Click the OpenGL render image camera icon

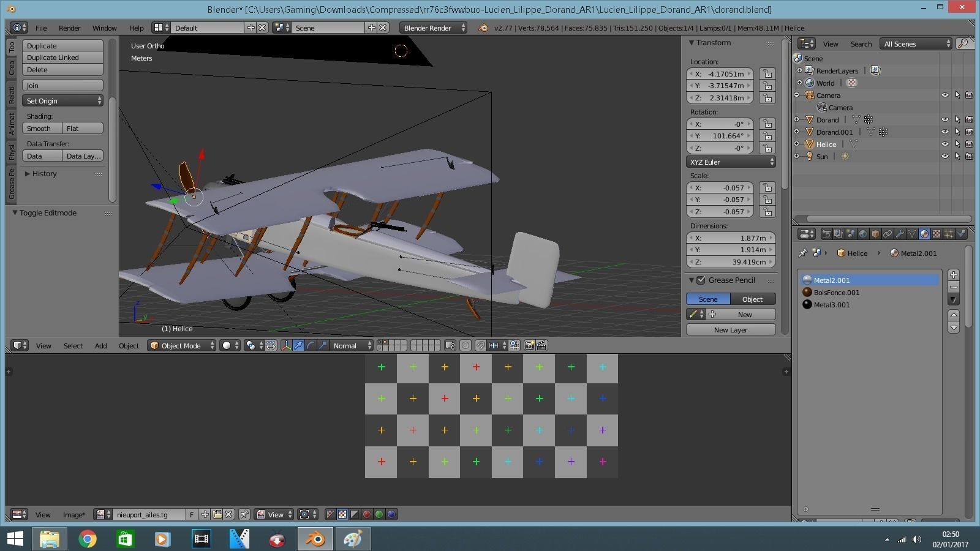click(x=530, y=345)
